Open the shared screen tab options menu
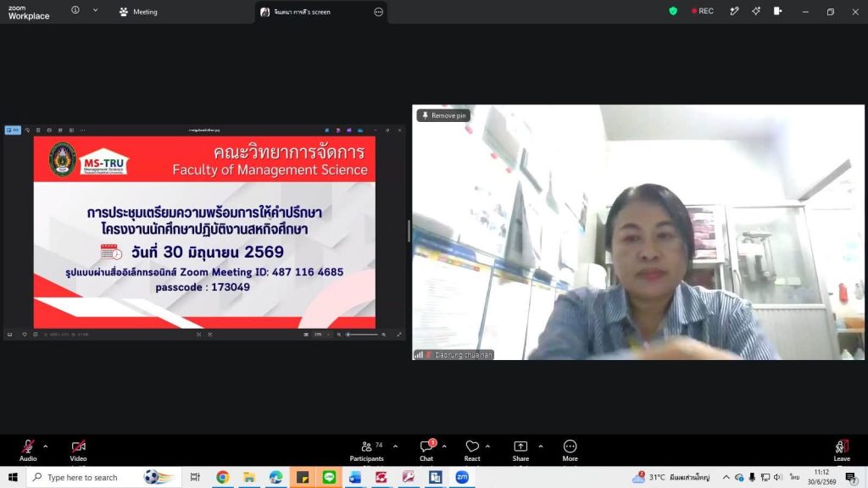Image resolution: width=868 pixels, height=488 pixels. point(378,12)
